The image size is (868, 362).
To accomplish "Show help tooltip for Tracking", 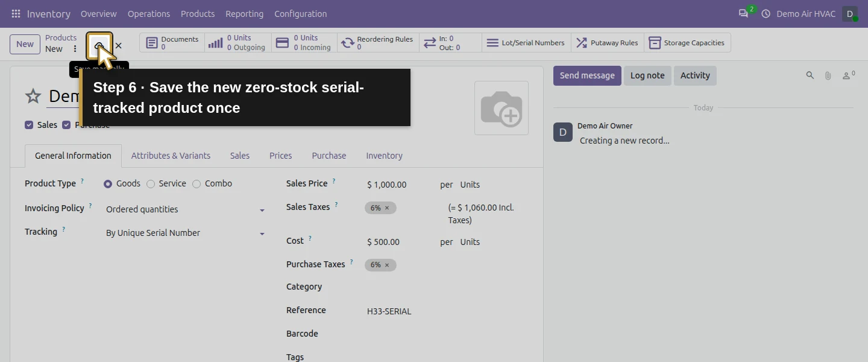I will click(x=63, y=230).
